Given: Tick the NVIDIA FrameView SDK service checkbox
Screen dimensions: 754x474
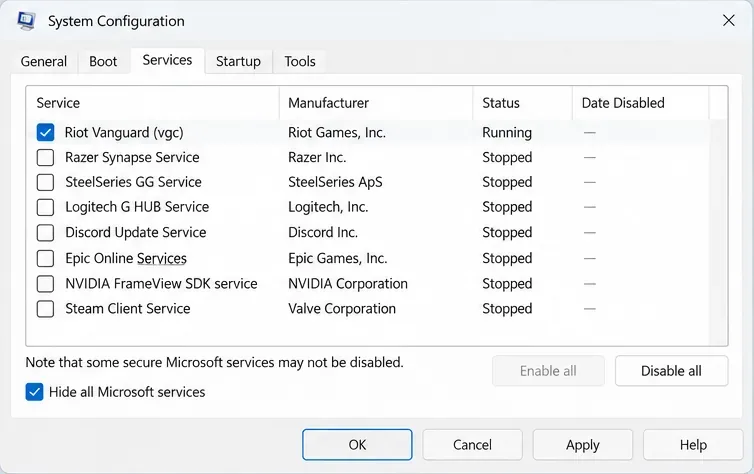Looking at the screenshot, I should coord(45,284).
